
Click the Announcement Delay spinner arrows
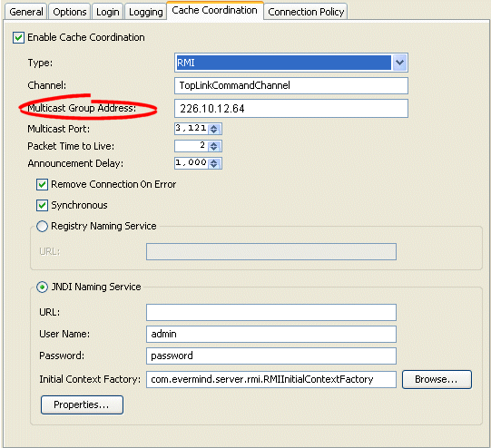point(214,163)
